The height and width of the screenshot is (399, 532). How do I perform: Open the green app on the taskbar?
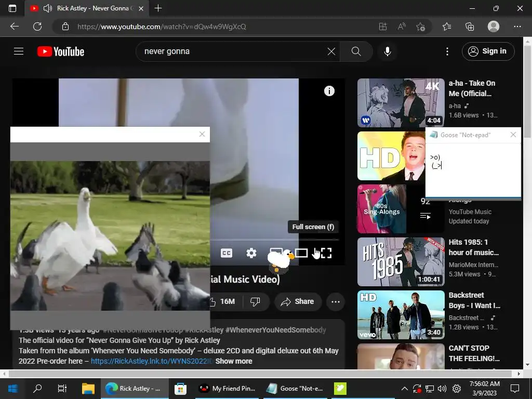click(340, 389)
